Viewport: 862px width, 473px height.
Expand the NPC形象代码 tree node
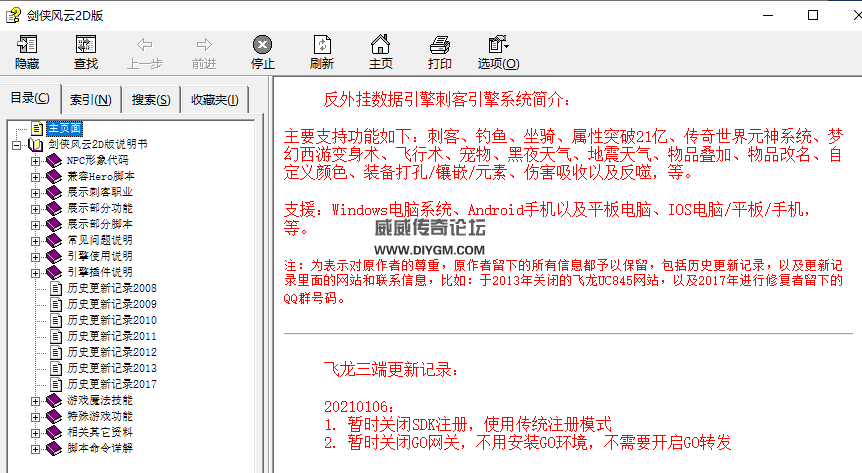(36, 160)
